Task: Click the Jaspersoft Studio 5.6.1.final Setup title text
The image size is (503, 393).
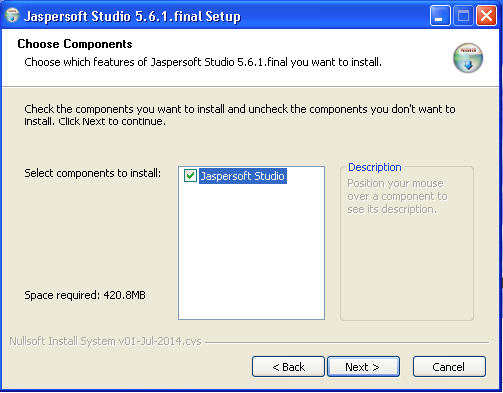Action: 132,16
